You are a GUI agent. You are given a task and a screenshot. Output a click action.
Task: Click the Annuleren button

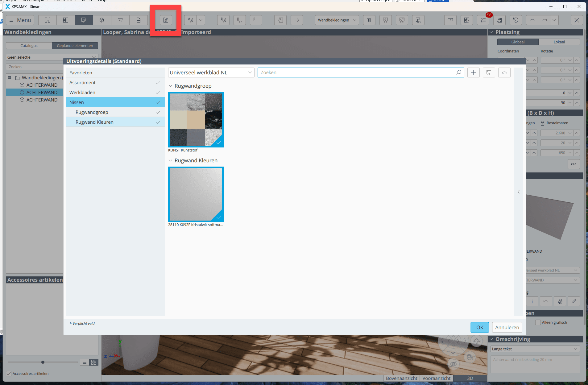tap(507, 327)
